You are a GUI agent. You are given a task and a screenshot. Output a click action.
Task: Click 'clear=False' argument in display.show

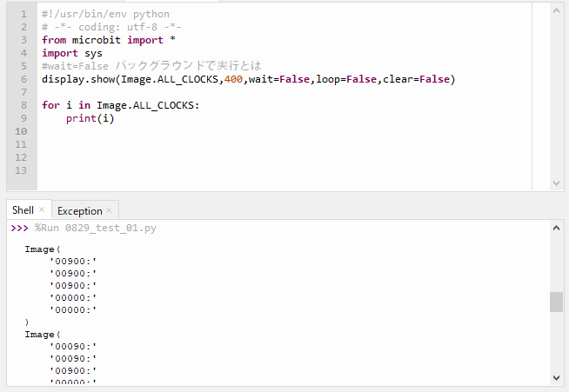pyautogui.click(x=416, y=79)
